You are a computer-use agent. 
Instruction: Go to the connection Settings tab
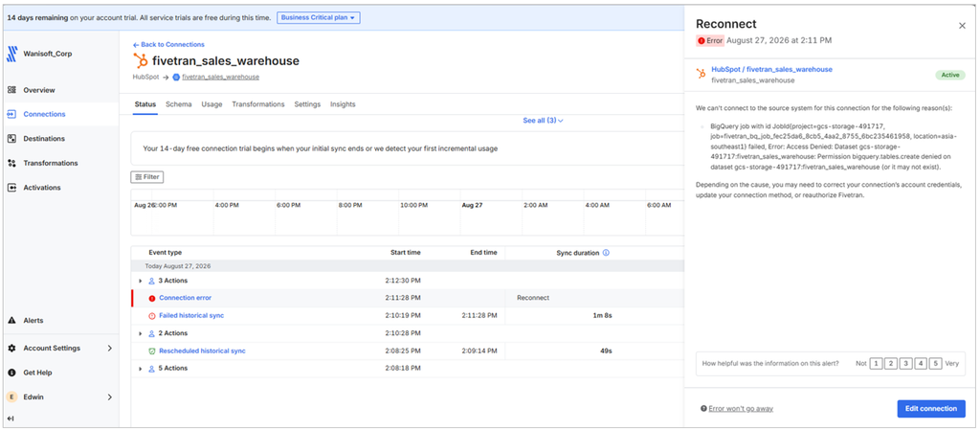[307, 104]
